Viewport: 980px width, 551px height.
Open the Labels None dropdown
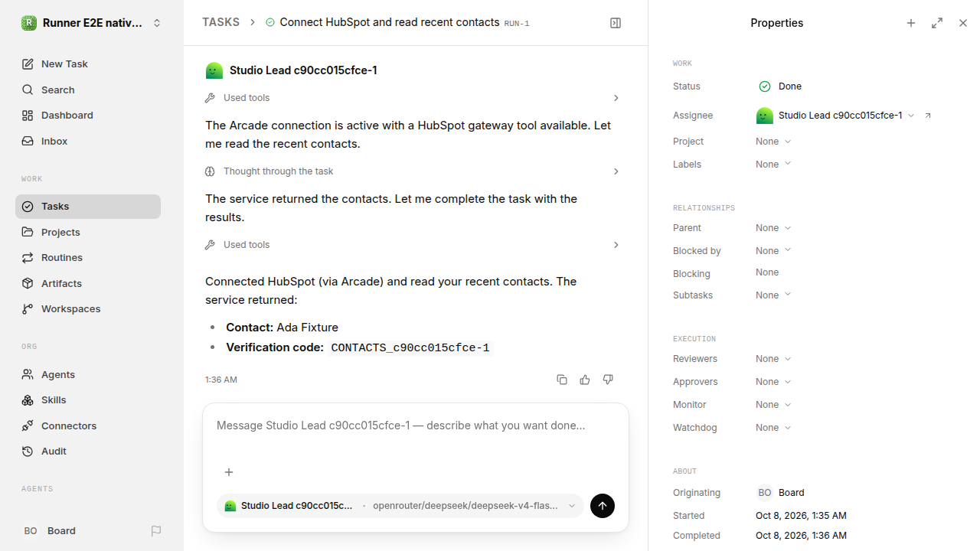point(773,165)
